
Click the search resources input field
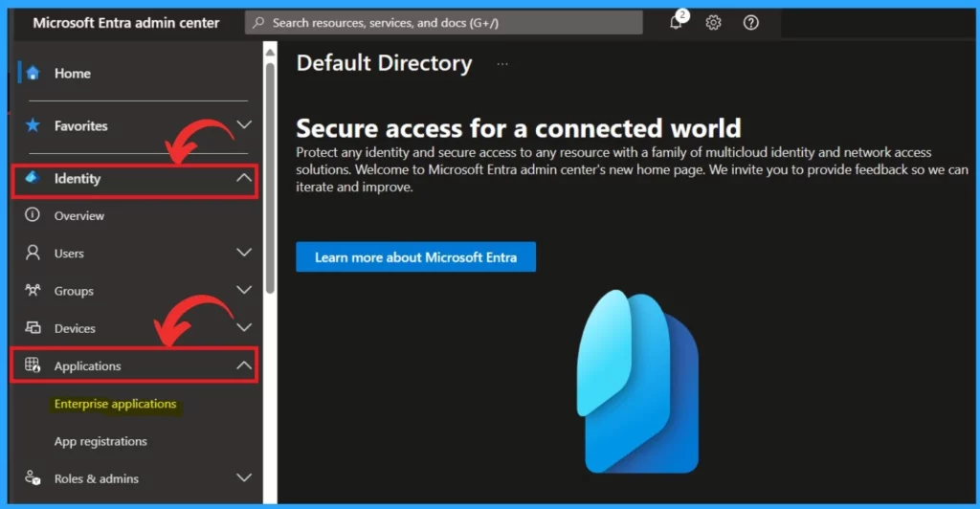tap(444, 22)
